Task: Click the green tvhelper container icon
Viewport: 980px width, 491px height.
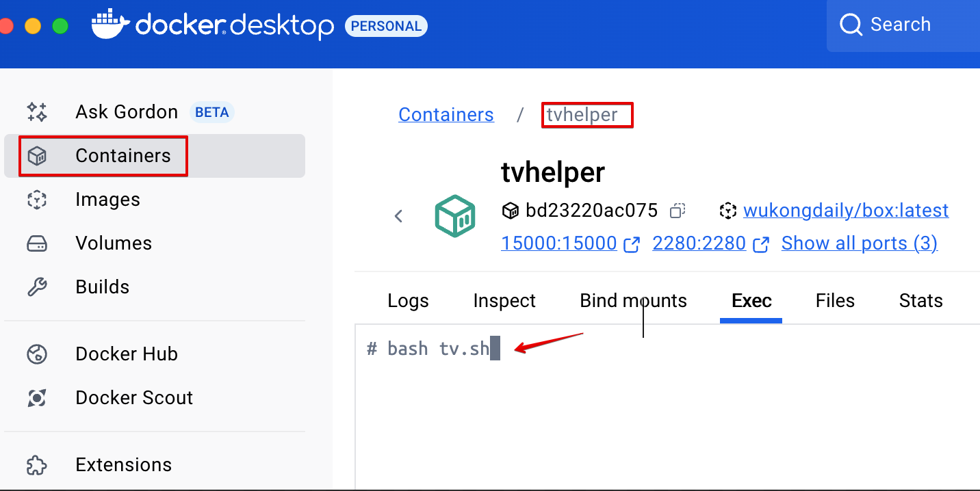Action: pos(455,215)
